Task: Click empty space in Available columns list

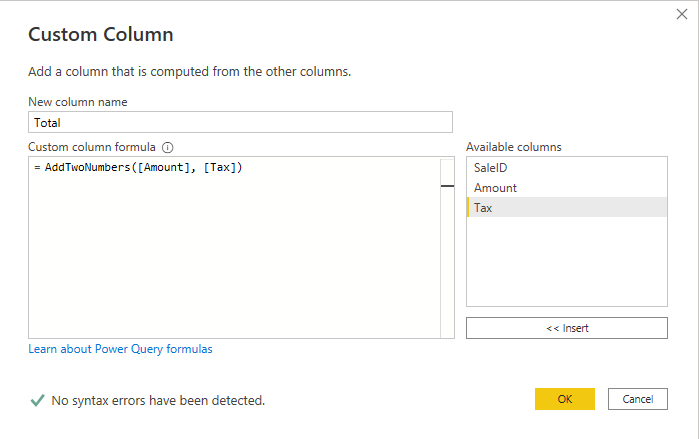Action: [x=567, y=262]
